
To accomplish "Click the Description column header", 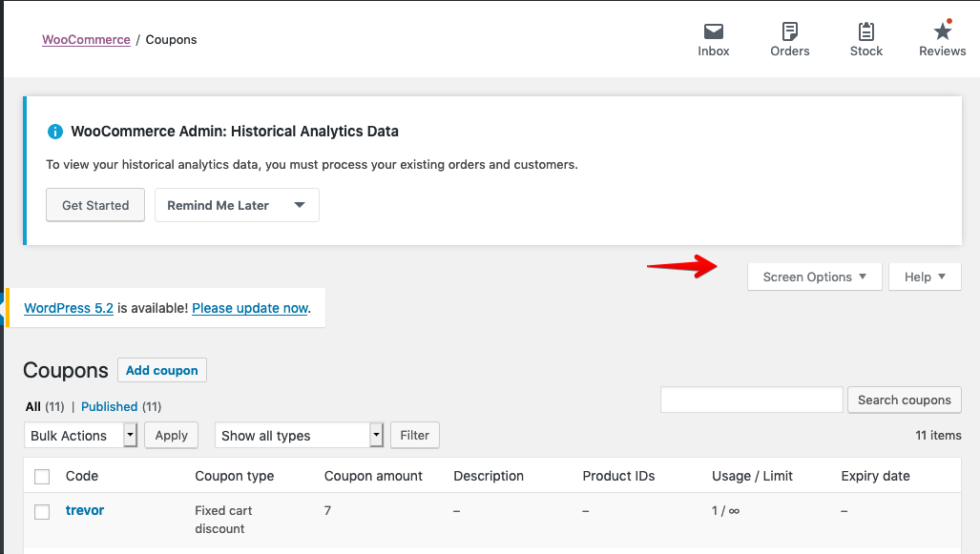I will tap(489, 476).
